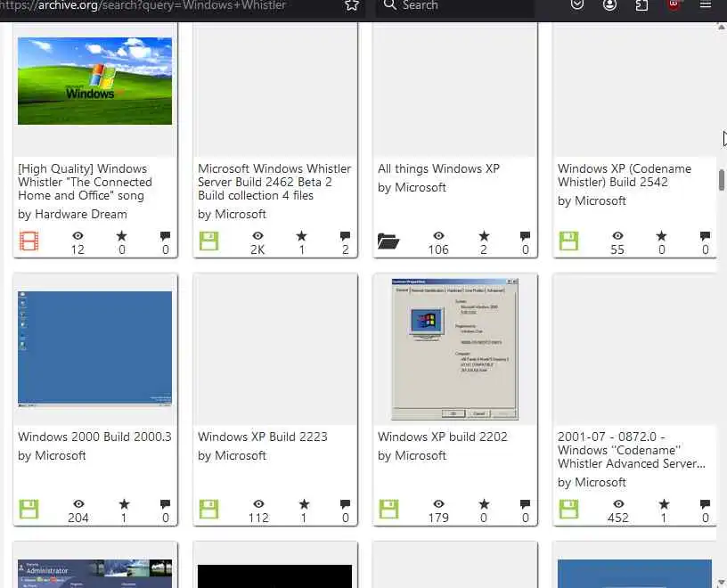Click favorites star on Whistler Advanced Server card
Screen dimensions: 727x588
664,504
